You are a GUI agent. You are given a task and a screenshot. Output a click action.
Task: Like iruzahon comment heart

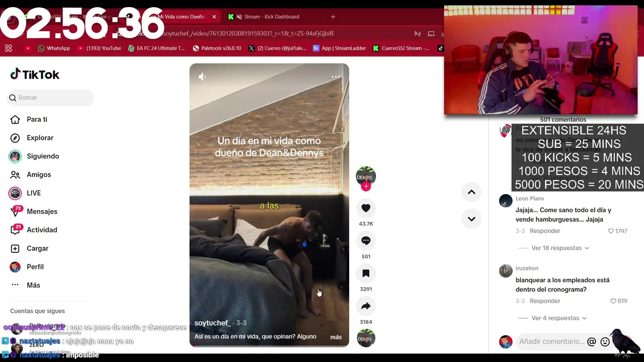(613, 301)
